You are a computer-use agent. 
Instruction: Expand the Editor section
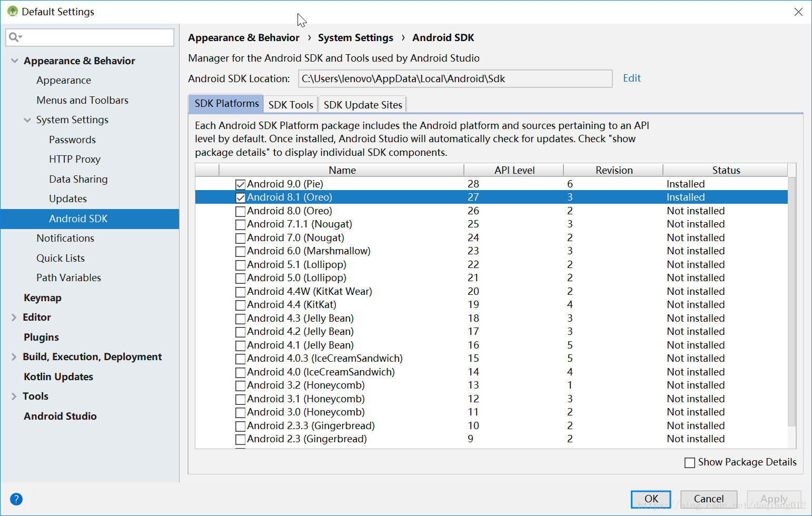click(x=15, y=317)
